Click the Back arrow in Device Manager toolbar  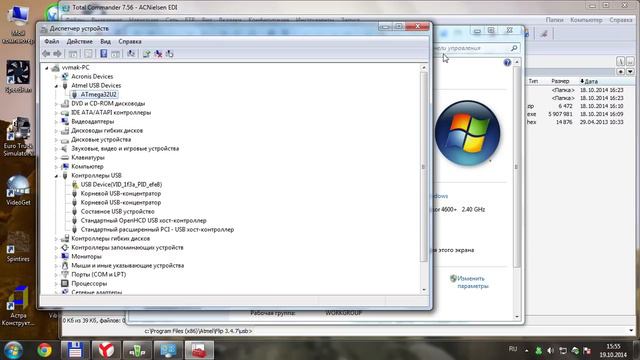(x=46, y=53)
